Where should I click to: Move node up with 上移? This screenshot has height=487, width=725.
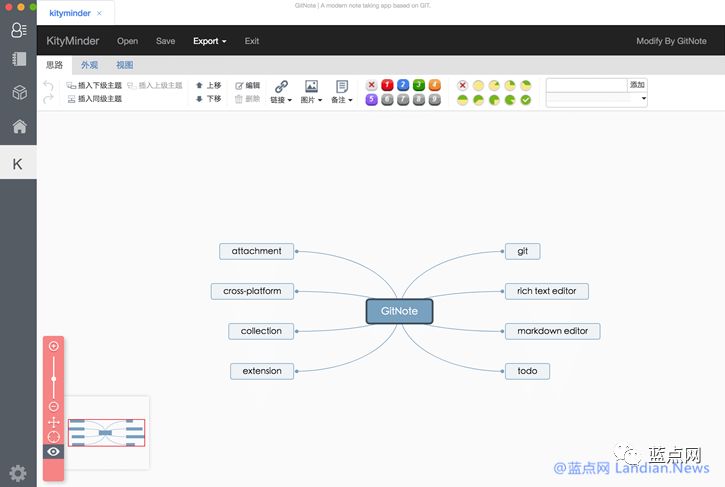(209, 85)
